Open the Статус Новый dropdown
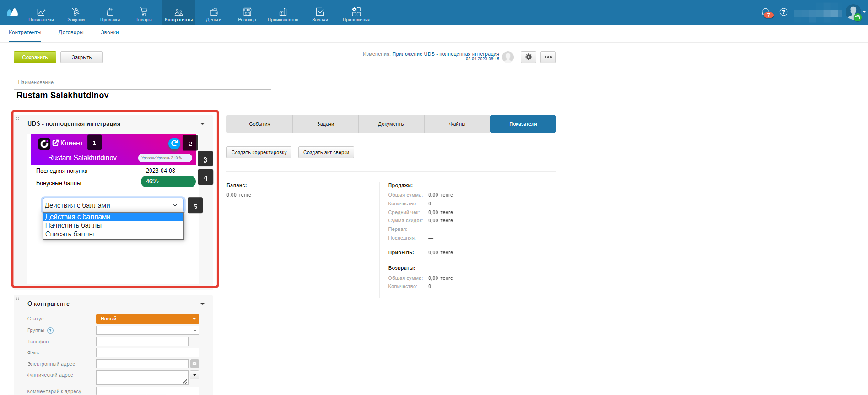Screen dimensions: 868x395 coord(147,319)
